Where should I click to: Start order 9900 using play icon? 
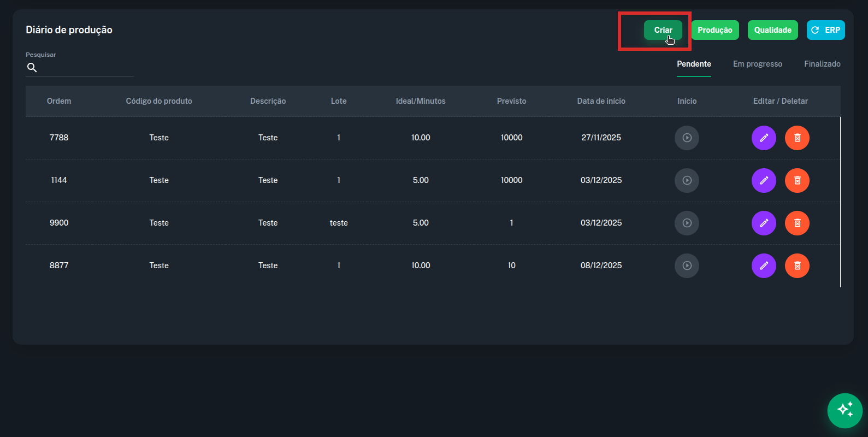click(x=687, y=223)
